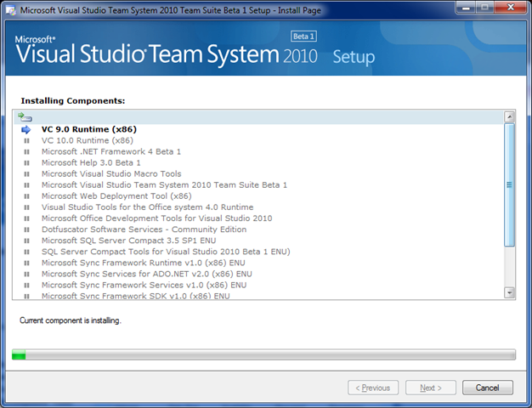The height and width of the screenshot is (408, 532).
Task: Select Microsoft Office Development Tools entry
Action: [x=156, y=218]
